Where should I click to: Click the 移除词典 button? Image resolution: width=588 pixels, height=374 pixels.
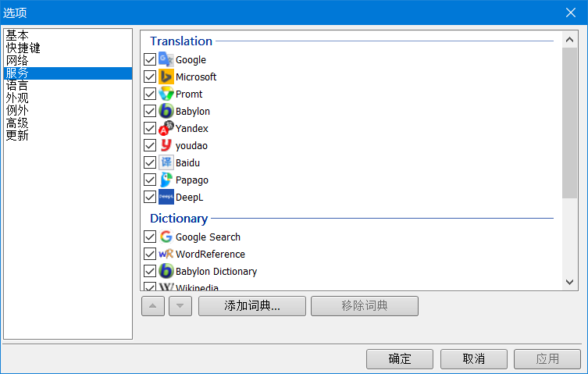(x=365, y=306)
